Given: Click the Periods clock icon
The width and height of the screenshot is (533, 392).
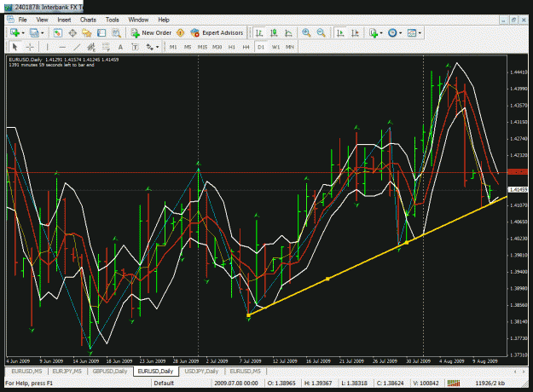Looking at the screenshot, I should click(x=392, y=33).
